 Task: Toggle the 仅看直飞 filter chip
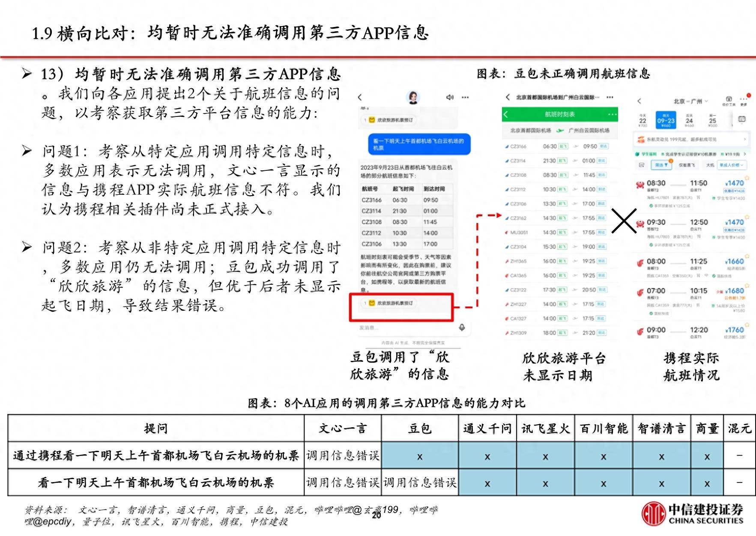(x=687, y=165)
